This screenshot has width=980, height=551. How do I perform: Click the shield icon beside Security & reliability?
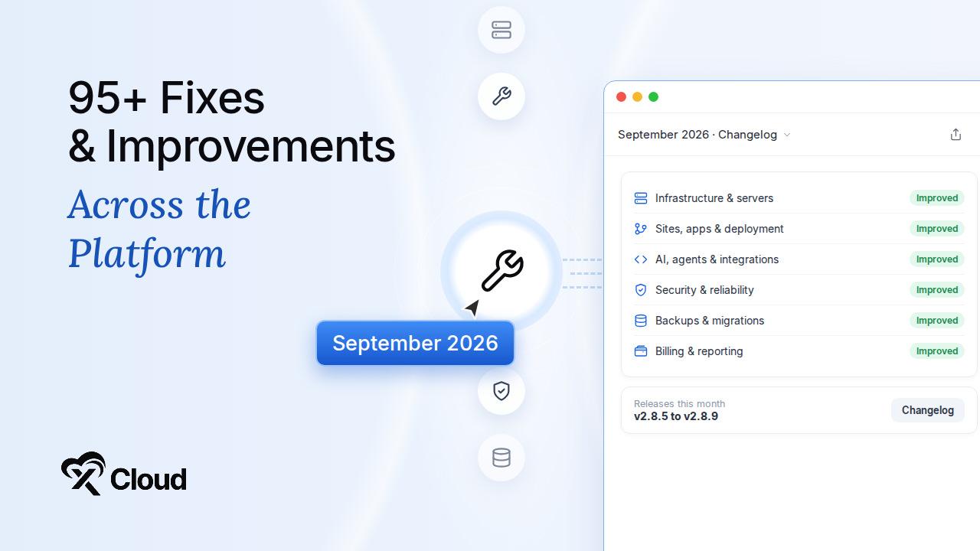pos(641,290)
